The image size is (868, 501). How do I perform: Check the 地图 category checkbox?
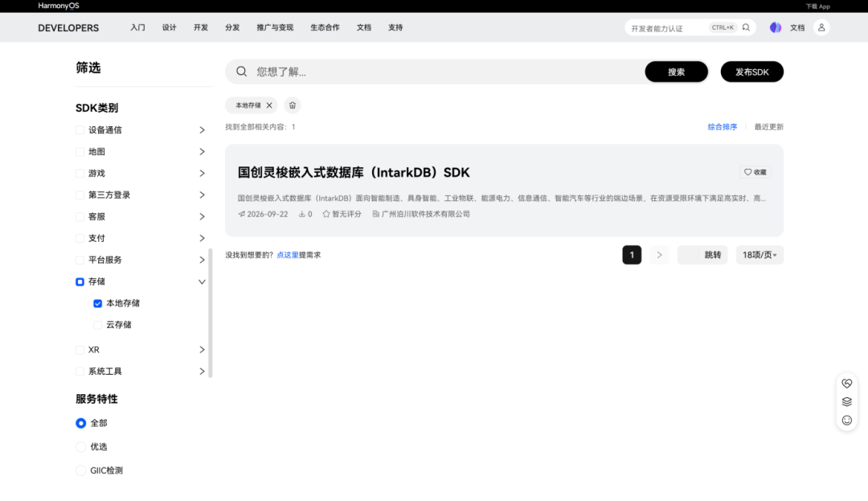pos(80,152)
